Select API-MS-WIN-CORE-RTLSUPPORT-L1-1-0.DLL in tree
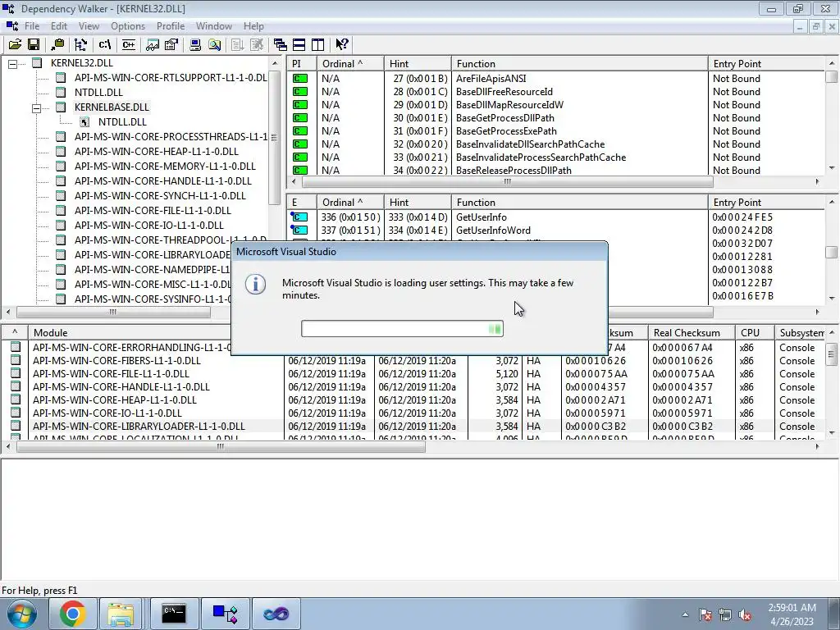This screenshot has height=630, width=840. click(x=171, y=78)
